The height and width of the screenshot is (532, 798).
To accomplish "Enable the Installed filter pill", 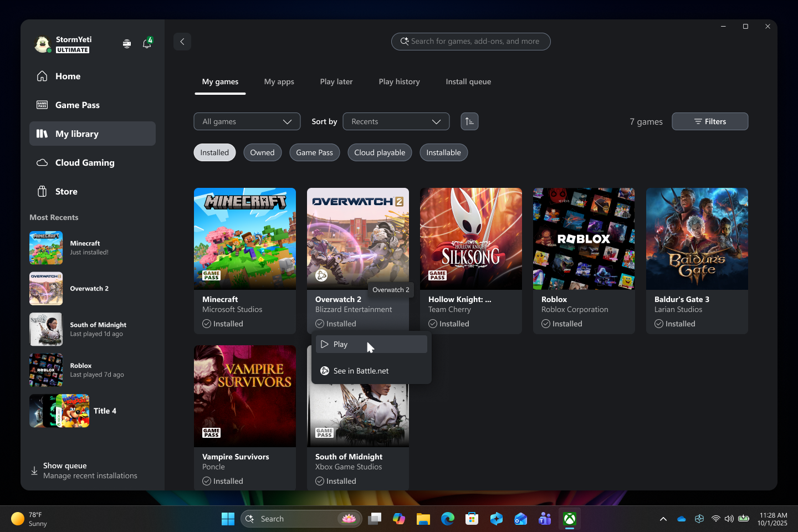I will [x=214, y=152].
